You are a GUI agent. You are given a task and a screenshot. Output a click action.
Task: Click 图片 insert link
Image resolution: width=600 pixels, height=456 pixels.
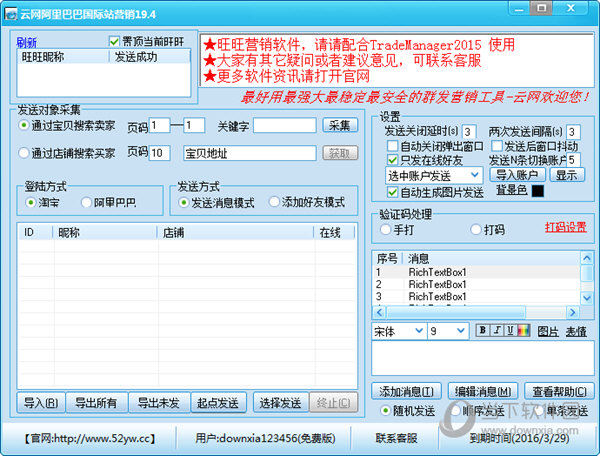click(x=548, y=331)
